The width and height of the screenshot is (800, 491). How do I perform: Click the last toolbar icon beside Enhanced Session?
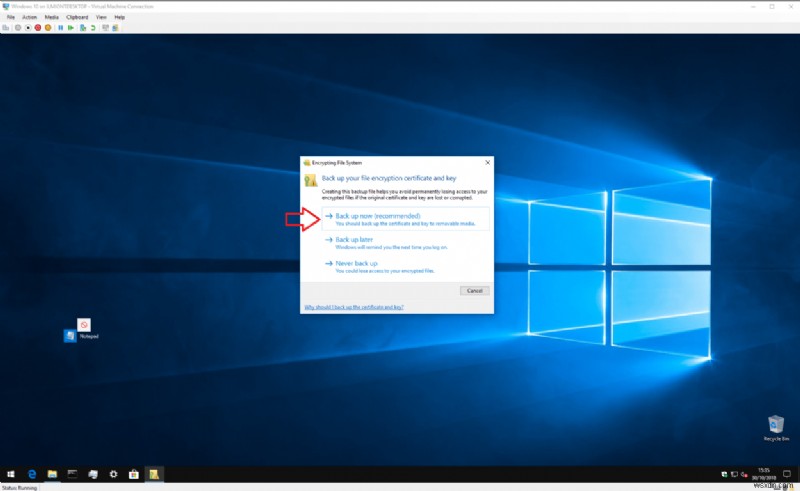pos(115,28)
